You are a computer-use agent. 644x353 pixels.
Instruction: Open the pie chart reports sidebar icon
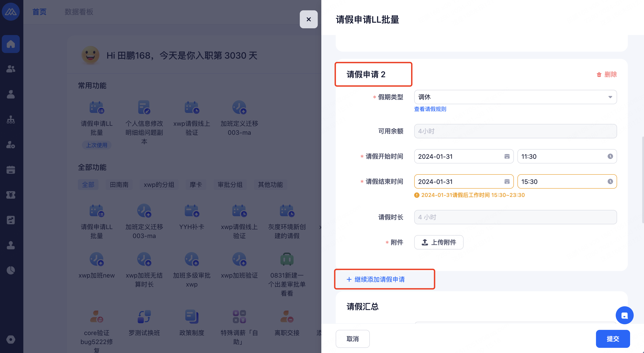tap(11, 270)
